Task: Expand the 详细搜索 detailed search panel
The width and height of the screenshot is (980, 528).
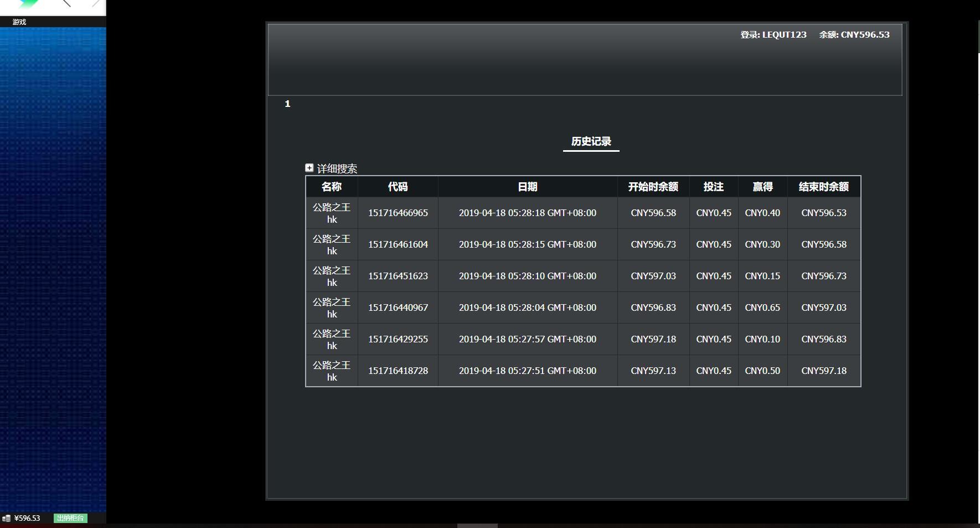Action: point(310,168)
